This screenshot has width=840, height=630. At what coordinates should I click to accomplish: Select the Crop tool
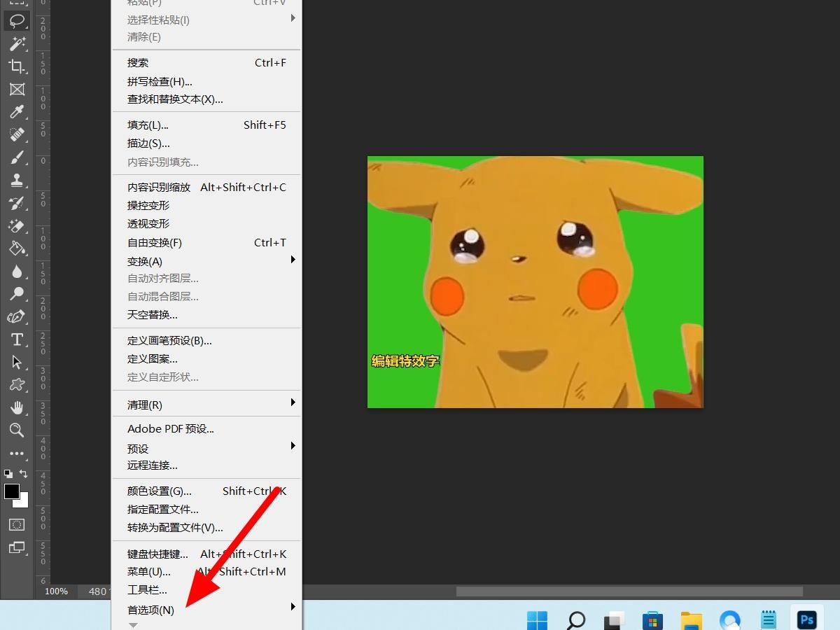tap(17, 66)
